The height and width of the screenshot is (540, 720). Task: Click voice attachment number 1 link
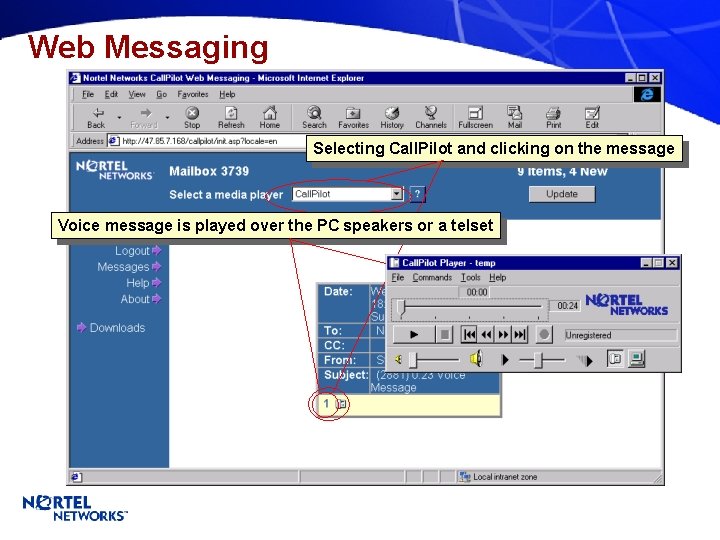(x=326, y=404)
